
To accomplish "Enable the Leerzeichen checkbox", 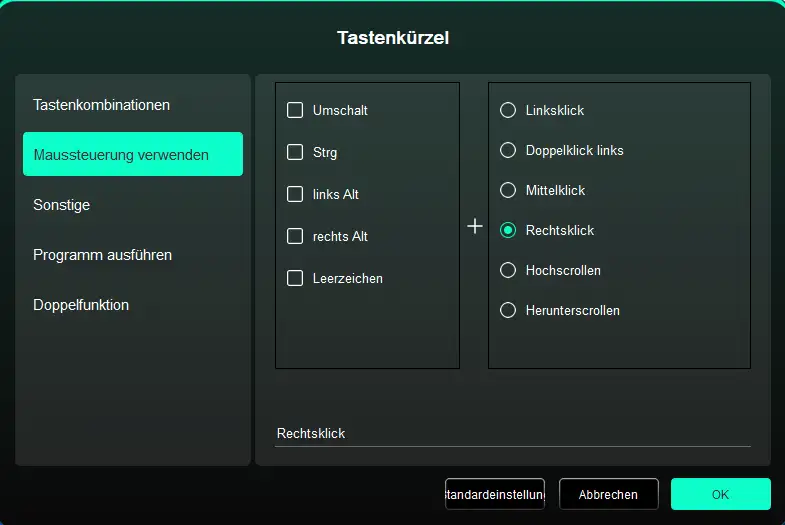I will (x=295, y=278).
